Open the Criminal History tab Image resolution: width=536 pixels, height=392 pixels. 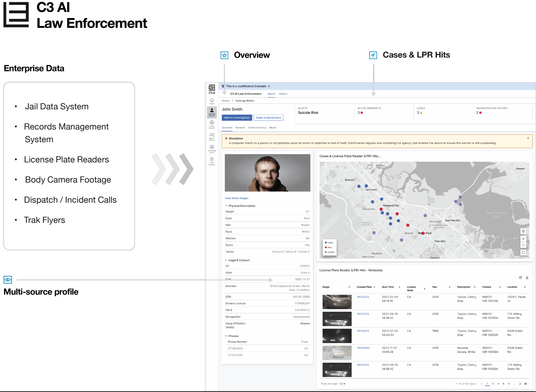click(257, 128)
